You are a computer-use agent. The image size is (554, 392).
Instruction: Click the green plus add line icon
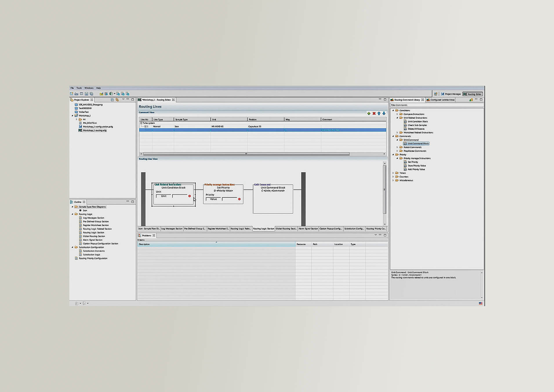(x=369, y=113)
